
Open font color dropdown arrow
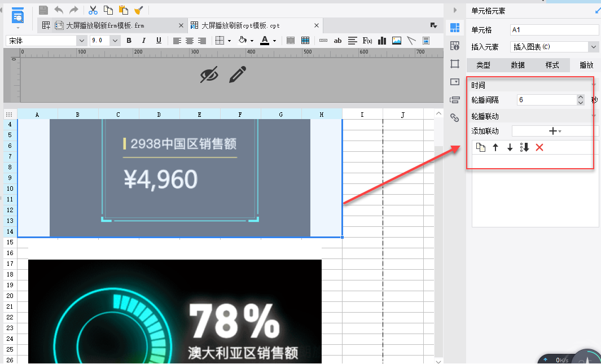[x=274, y=41]
